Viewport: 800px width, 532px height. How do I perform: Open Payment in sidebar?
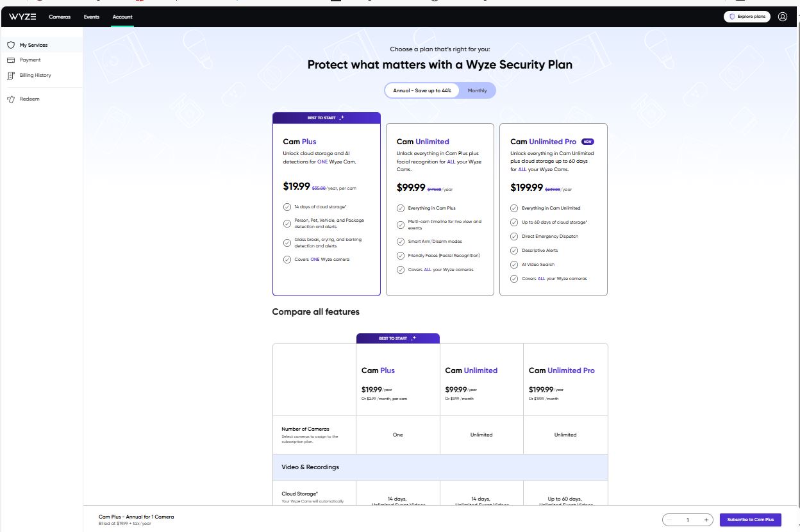(42, 60)
